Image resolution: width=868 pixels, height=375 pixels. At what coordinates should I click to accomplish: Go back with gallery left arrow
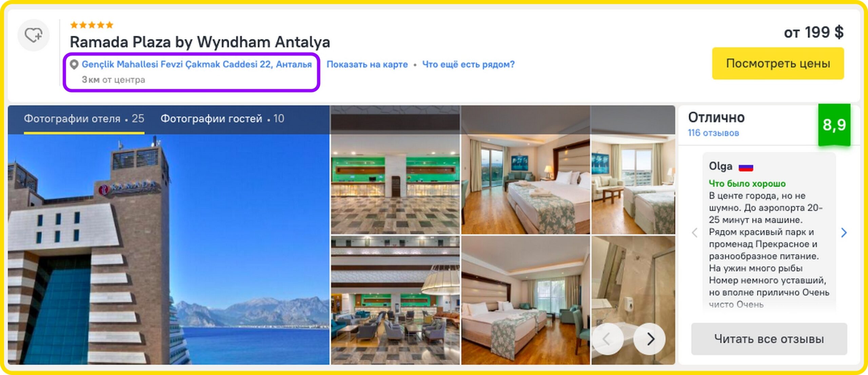click(607, 339)
